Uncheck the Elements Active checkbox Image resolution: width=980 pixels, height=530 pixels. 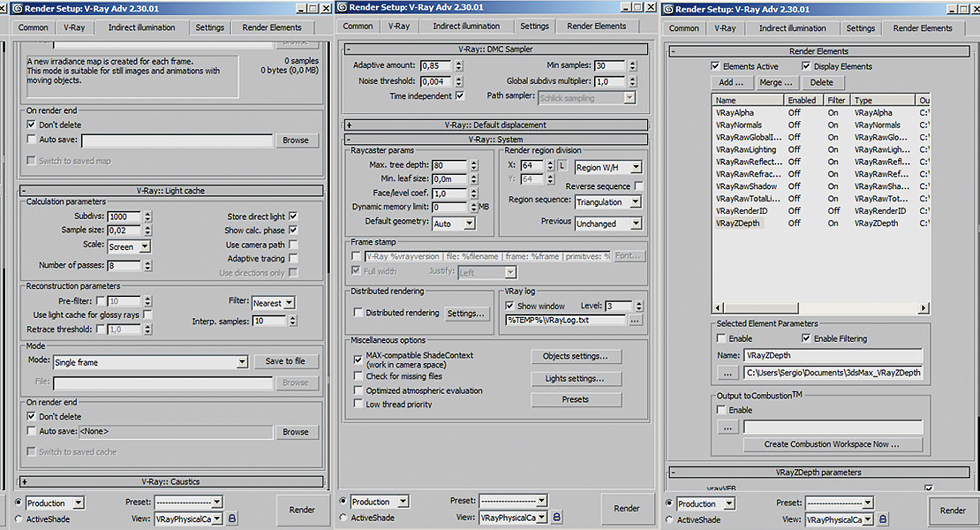click(x=715, y=66)
